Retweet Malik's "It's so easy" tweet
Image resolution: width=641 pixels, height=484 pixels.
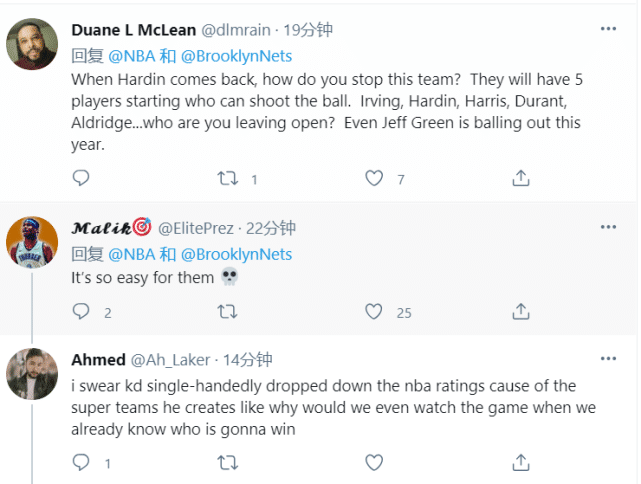[x=228, y=312]
